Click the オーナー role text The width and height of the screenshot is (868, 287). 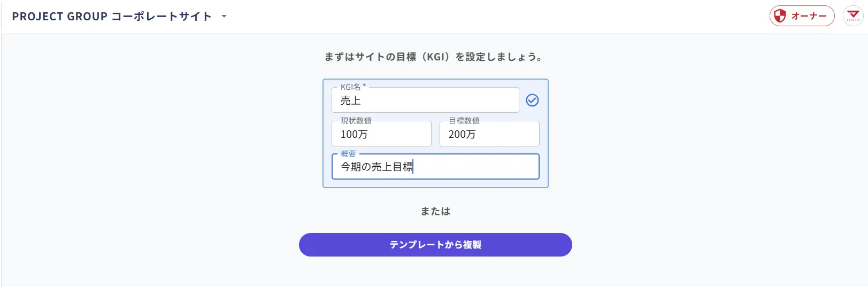pos(809,16)
